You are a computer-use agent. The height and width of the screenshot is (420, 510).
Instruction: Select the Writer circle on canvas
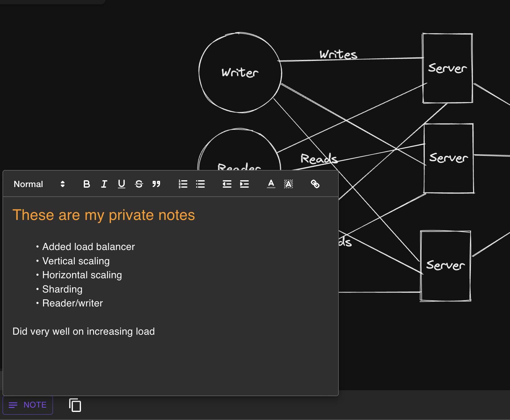(x=240, y=73)
